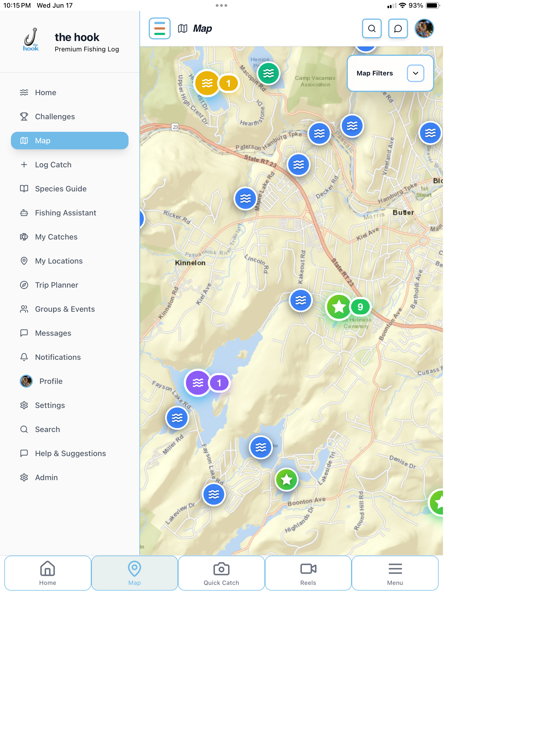Open Help & Suggestions in sidebar

point(69,454)
